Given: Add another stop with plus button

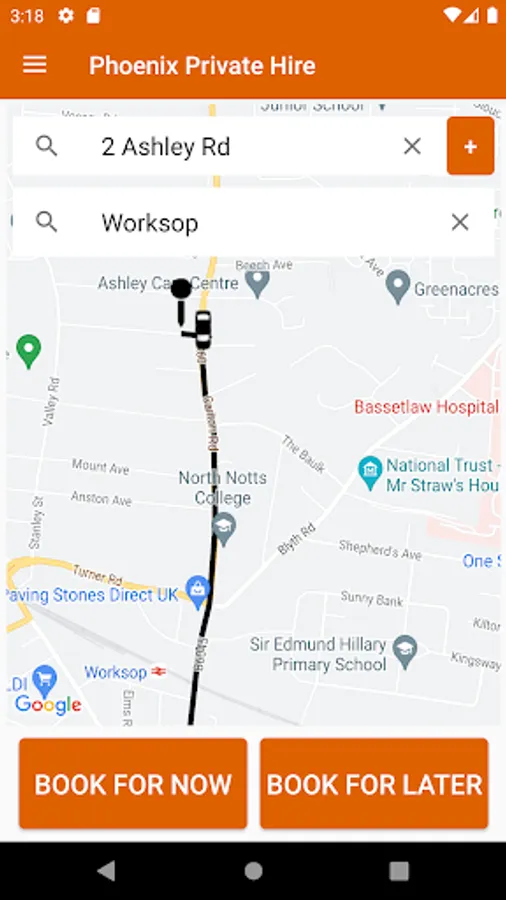Looking at the screenshot, I should (x=470, y=146).
